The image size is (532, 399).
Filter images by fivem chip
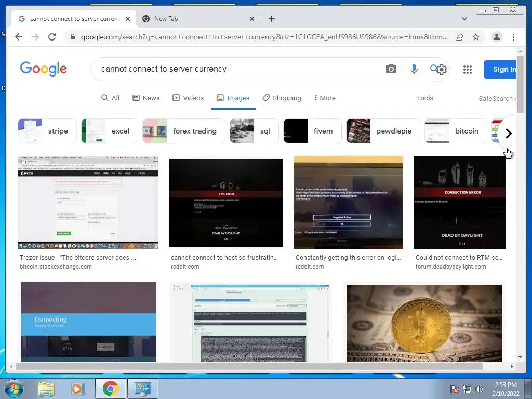coord(312,131)
